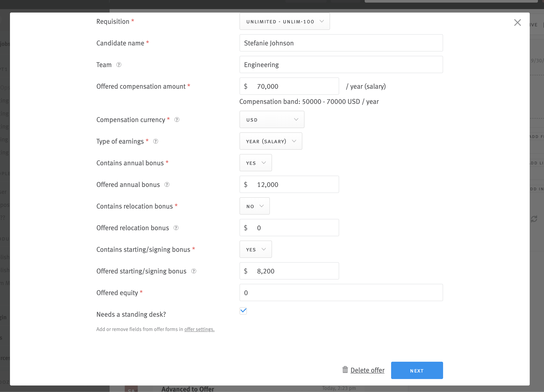Image resolution: width=544 pixels, height=392 pixels.
Task: Uncheck the Needs a standing desk checkbox
Action: [x=243, y=311]
